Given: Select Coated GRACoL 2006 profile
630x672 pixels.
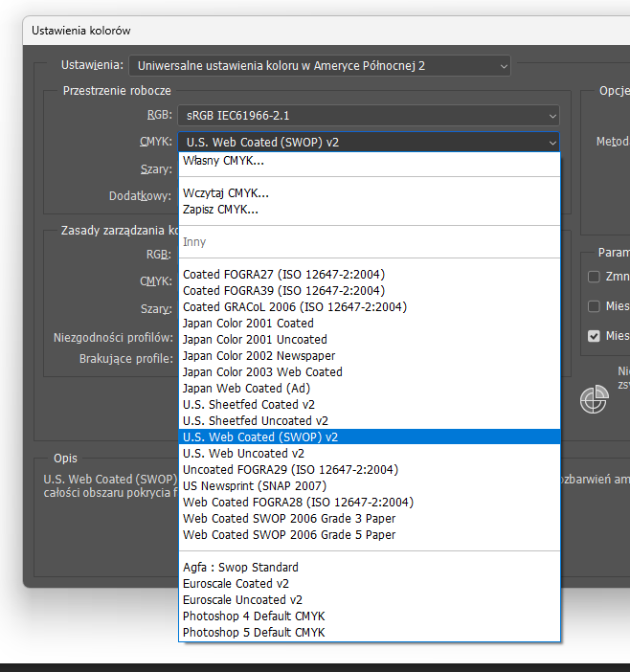Looking at the screenshot, I should (370, 307).
